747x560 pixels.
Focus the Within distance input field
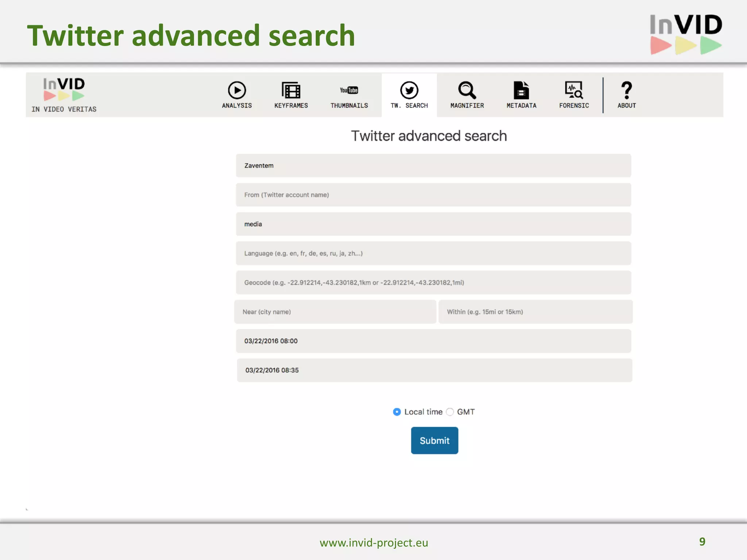(535, 312)
